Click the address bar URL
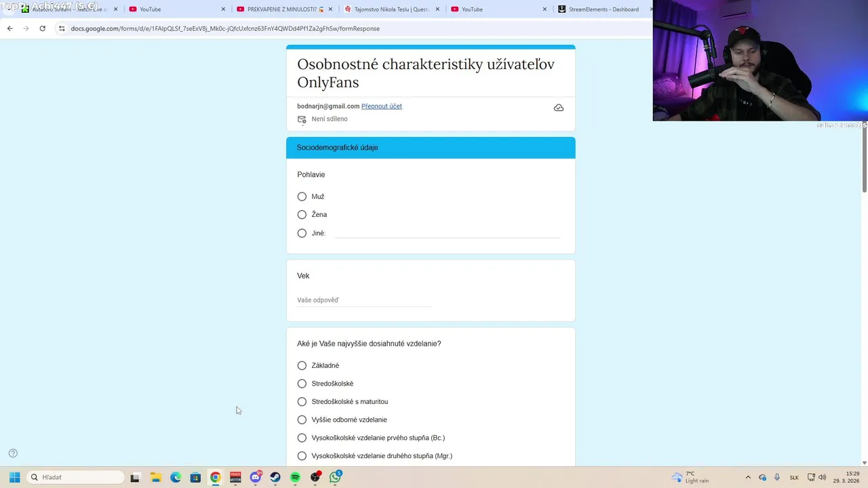 tap(225, 28)
